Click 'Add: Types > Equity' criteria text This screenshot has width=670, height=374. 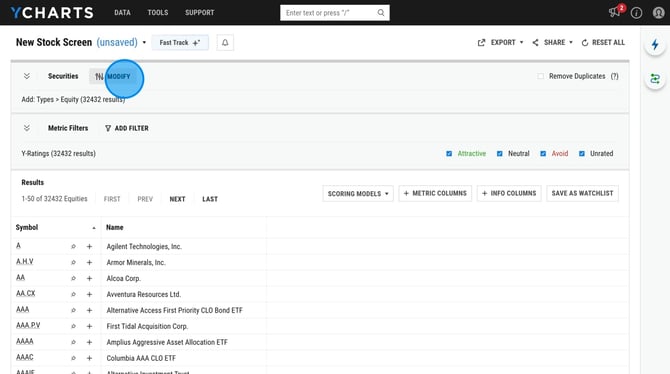pyautogui.click(x=73, y=100)
